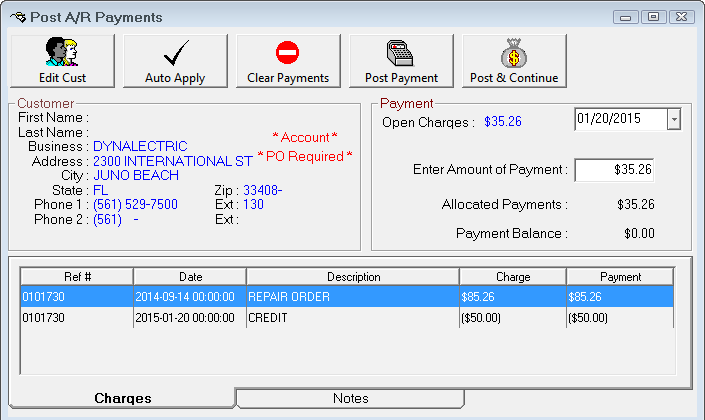Maximize the Post A/R Payments window
Screen dimensions: 705x420
coord(653,17)
